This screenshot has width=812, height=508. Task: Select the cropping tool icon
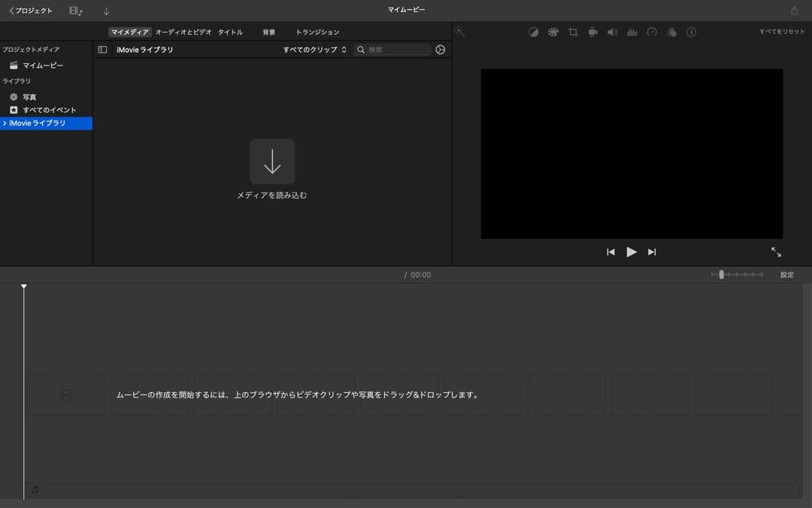(x=573, y=32)
